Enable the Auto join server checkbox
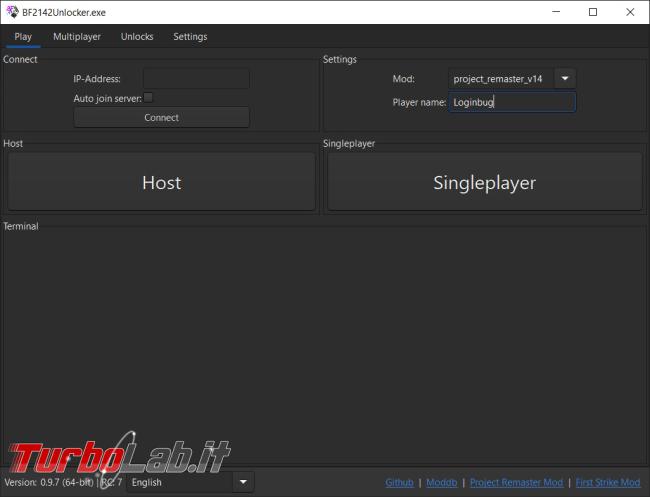The height and width of the screenshot is (497, 650). point(148,98)
